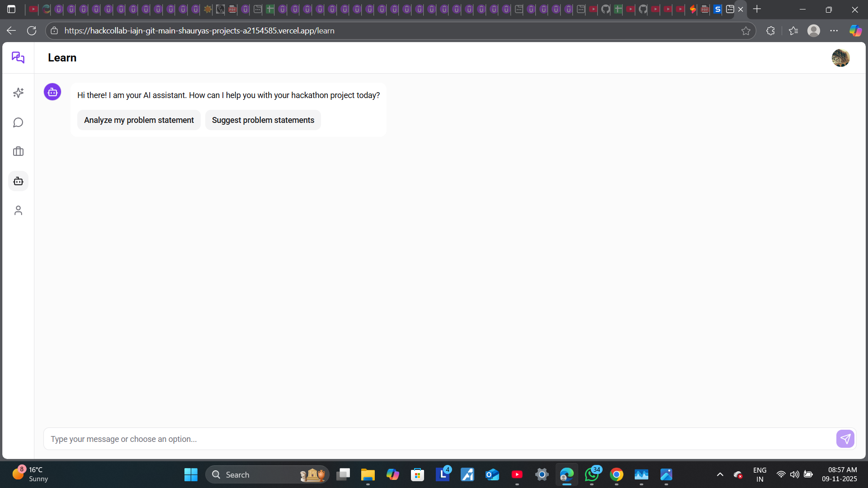Open a new browser tab
The width and height of the screenshot is (868, 488).
click(x=757, y=9)
